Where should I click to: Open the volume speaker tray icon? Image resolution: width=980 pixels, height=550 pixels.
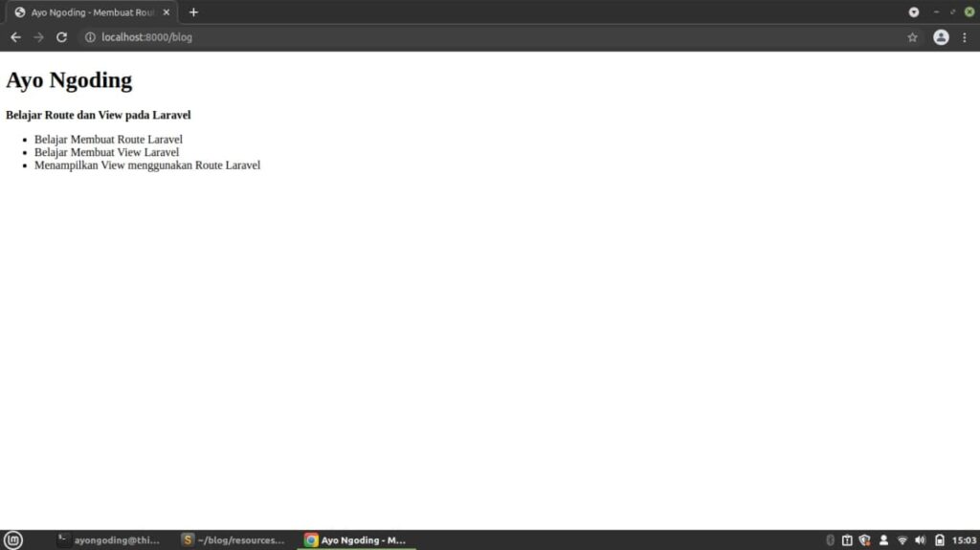click(x=920, y=540)
